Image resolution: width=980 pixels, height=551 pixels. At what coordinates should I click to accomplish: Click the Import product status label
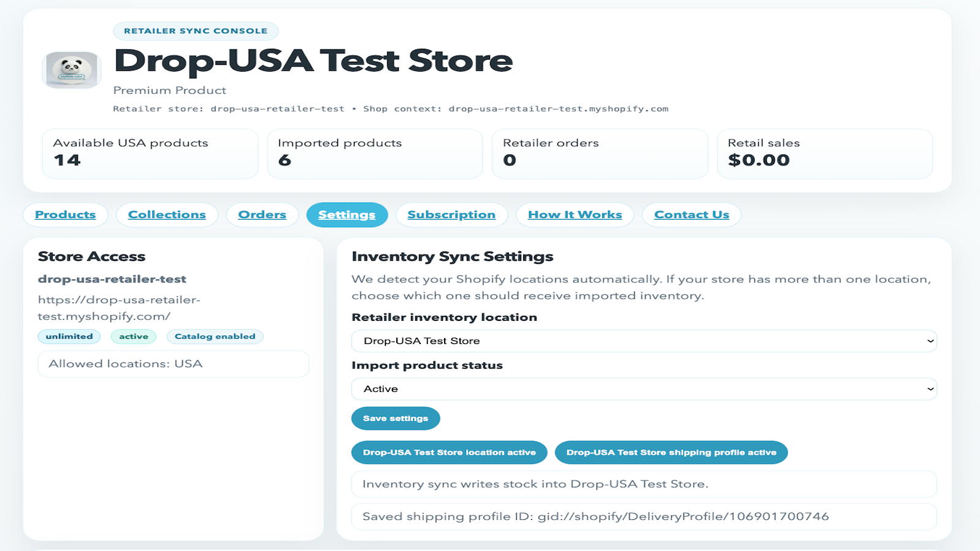click(x=427, y=365)
